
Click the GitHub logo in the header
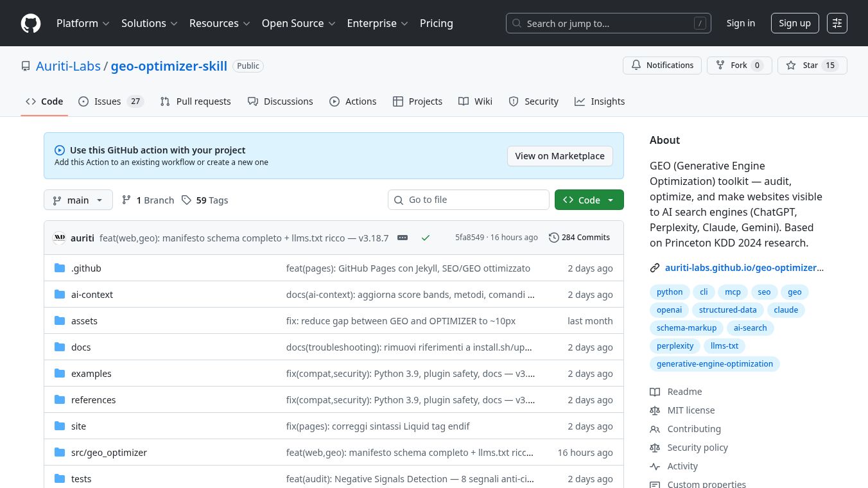click(x=31, y=23)
